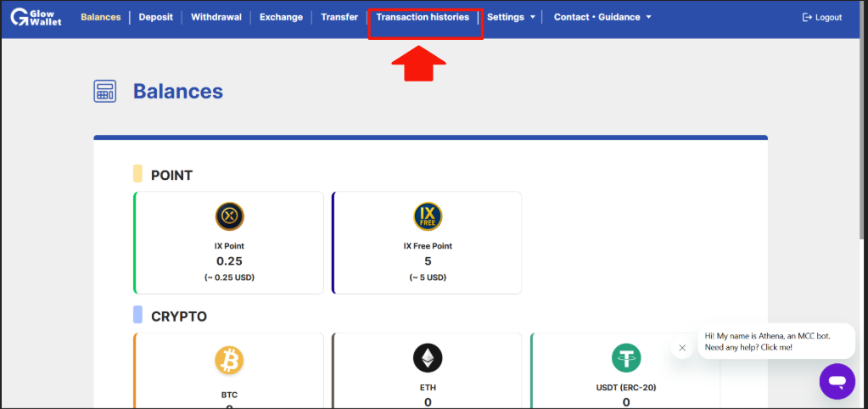The height and width of the screenshot is (409, 868).
Task: Open the Balances menu item
Action: point(101,17)
